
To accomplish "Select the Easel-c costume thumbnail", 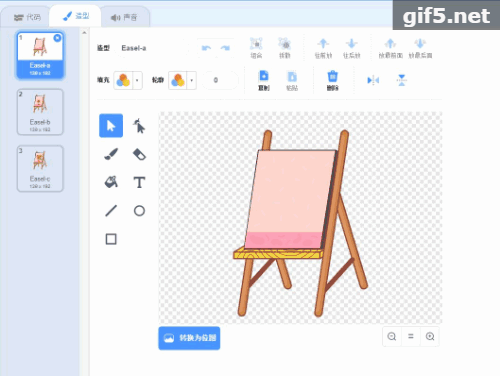I will (x=40, y=169).
